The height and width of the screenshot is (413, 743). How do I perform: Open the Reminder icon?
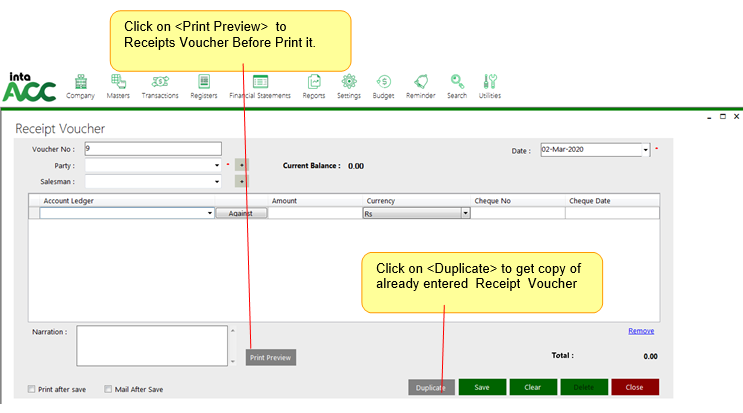point(421,83)
